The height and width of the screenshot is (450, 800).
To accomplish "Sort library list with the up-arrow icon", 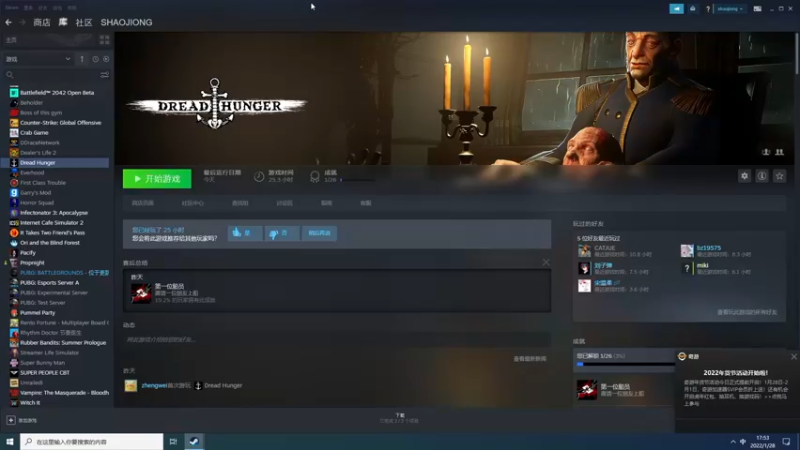I will (82, 59).
